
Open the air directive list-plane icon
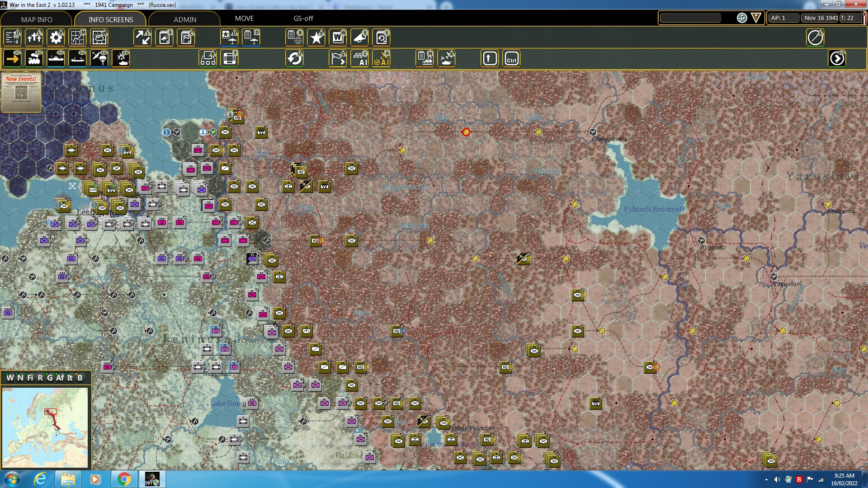point(251,38)
